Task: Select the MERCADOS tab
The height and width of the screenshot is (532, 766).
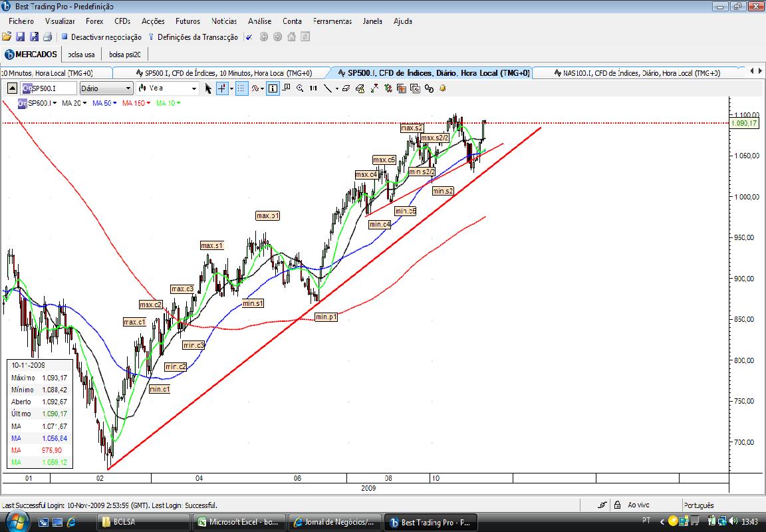Action: (x=31, y=55)
